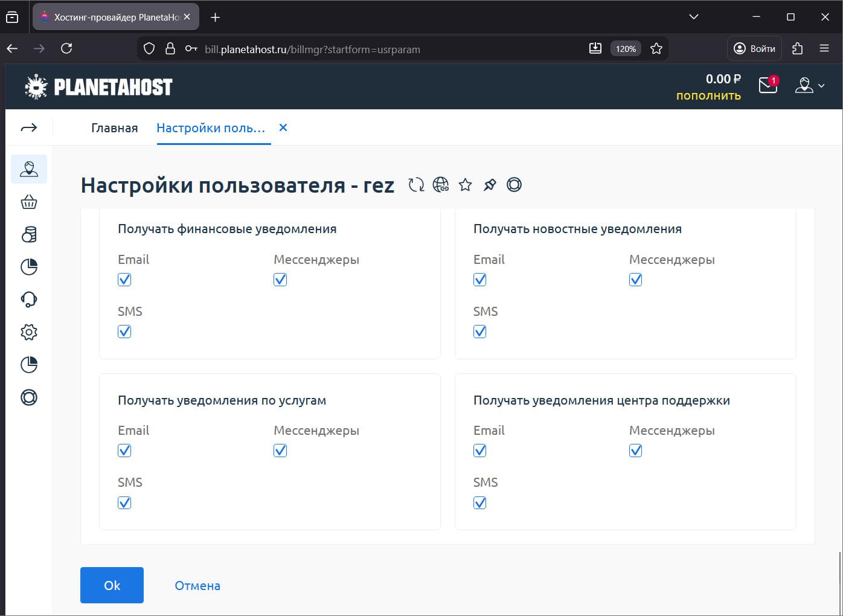The image size is (843, 616).
Task: Expand the sidebar with the arrow toggle
Action: (x=29, y=127)
